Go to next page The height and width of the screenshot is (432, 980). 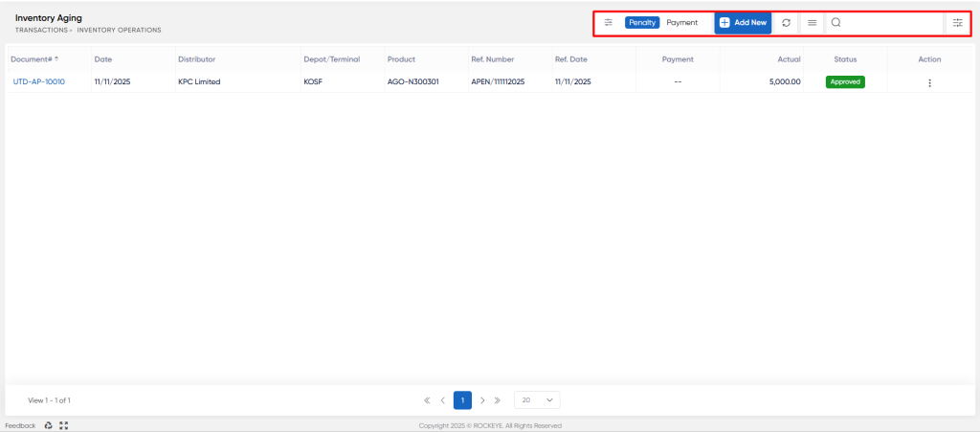coord(482,400)
